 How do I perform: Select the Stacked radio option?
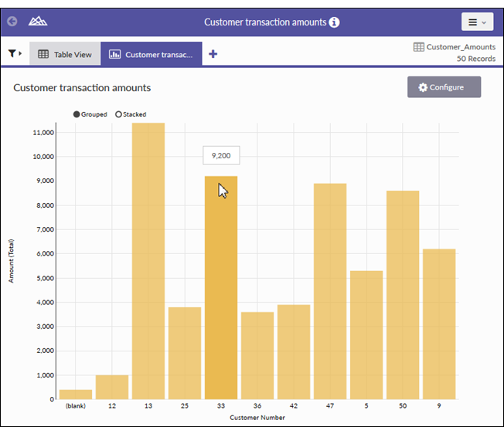[118, 114]
